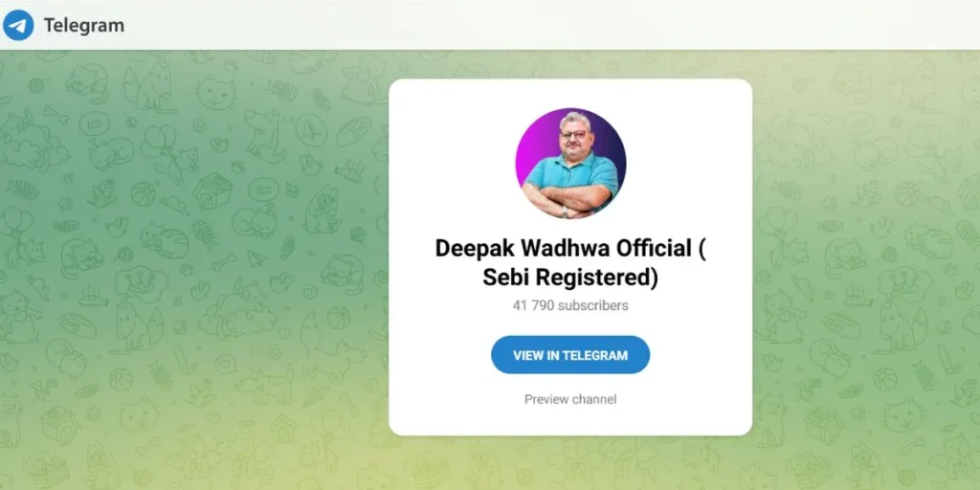
Task: Click the Sebi Registered) title text
Action: coord(570,278)
